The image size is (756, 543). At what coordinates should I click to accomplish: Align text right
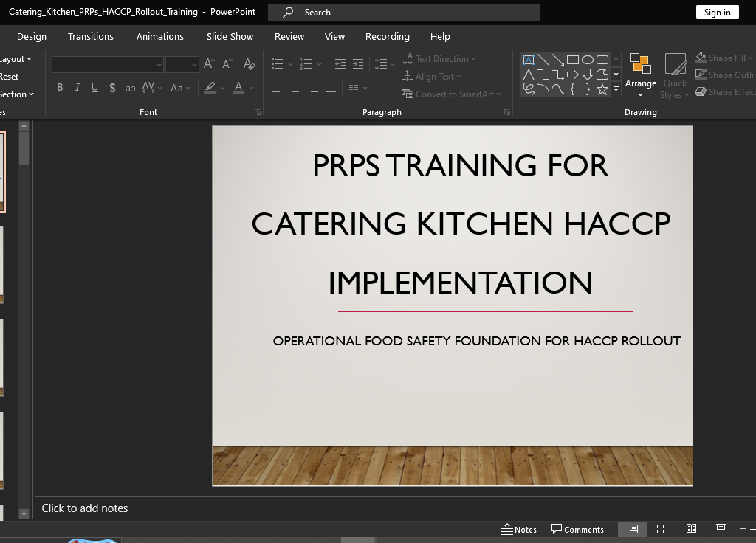[313, 88]
